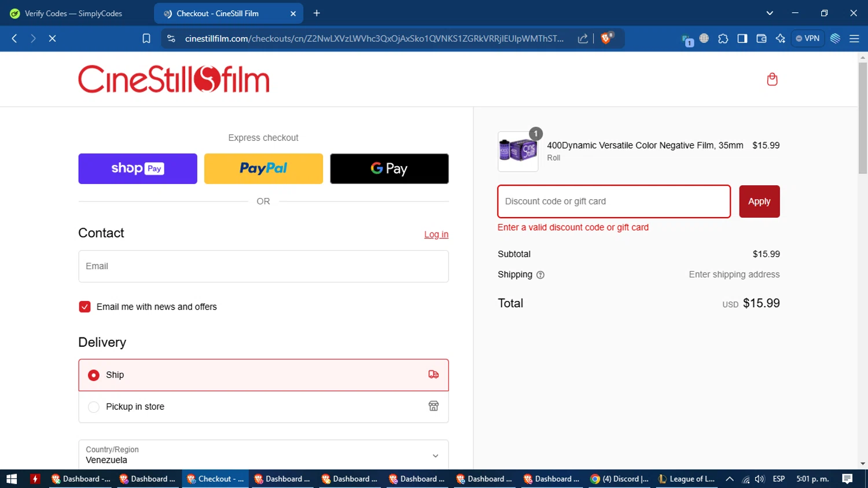Pay with Google Pay
This screenshot has height=488, width=868.
point(389,168)
